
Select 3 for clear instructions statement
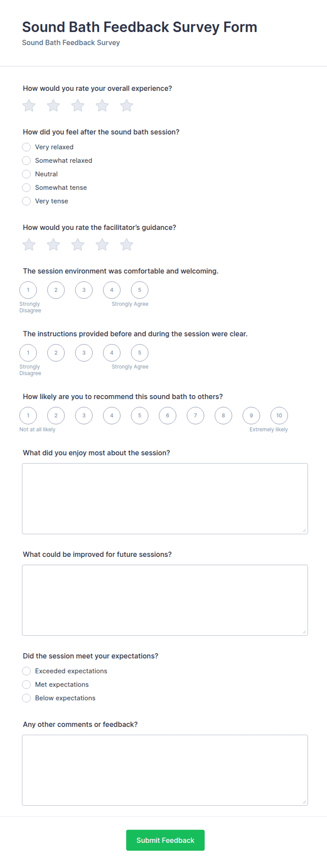pyautogui.click(x=84, y=353)
